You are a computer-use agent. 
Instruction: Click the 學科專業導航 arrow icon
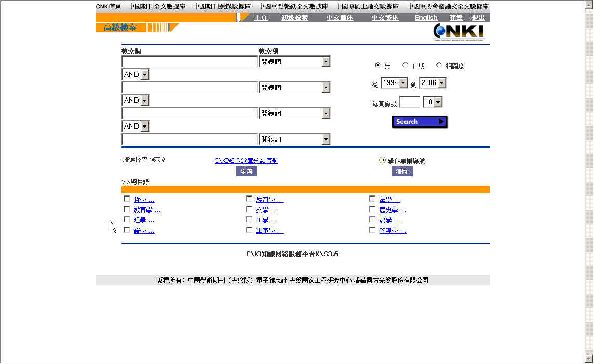[382, 160]
